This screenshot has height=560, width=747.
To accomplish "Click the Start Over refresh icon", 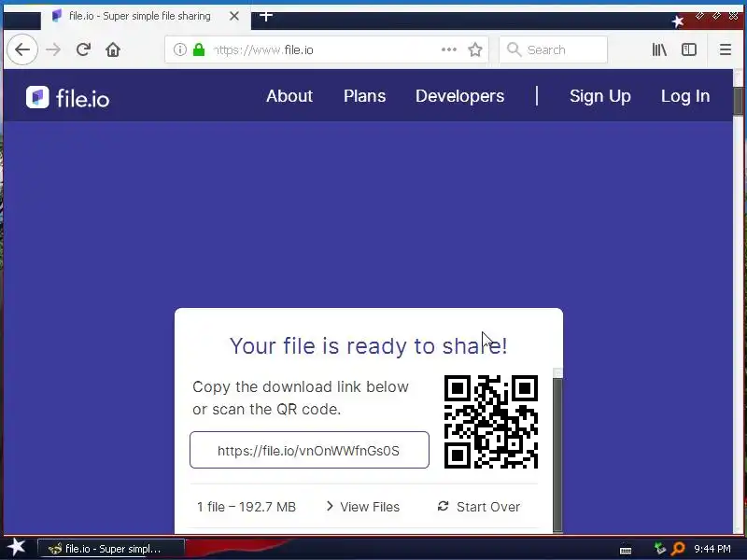I will click(443, 506).
